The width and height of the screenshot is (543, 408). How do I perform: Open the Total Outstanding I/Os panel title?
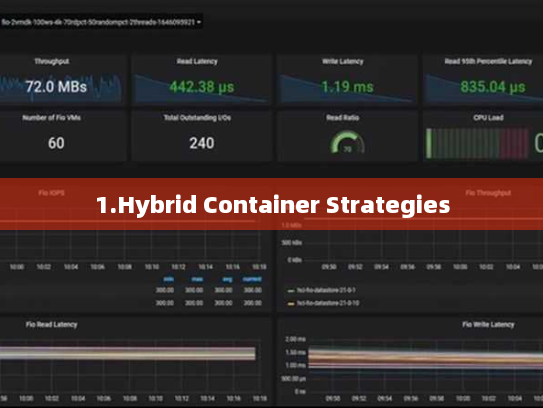coord(197,118)
